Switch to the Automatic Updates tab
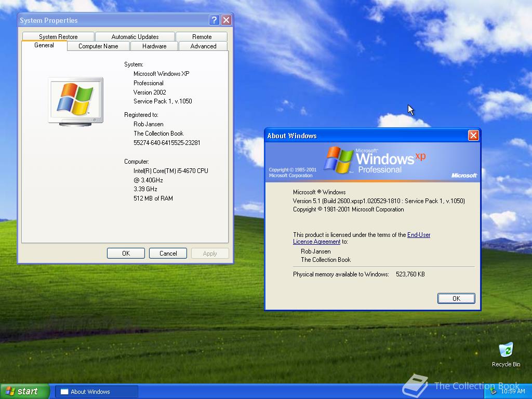532x399 pixels. tap(135, 37)
